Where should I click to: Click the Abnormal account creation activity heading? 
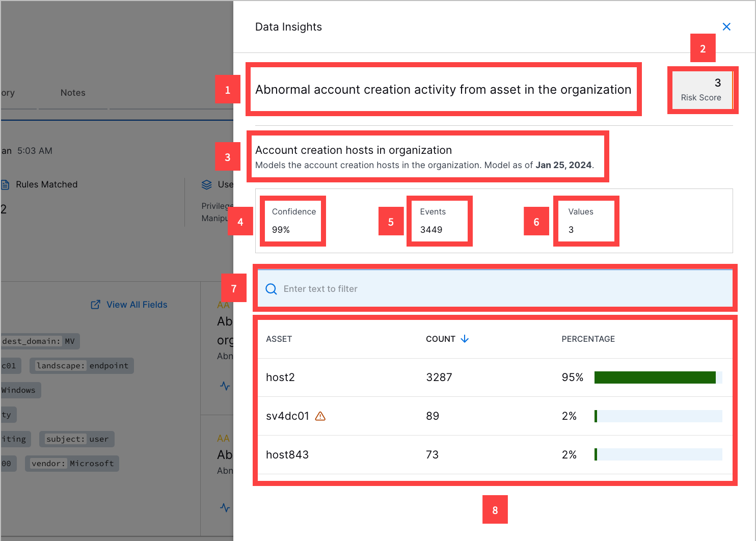pyautogui.click(x=443, y=90)
